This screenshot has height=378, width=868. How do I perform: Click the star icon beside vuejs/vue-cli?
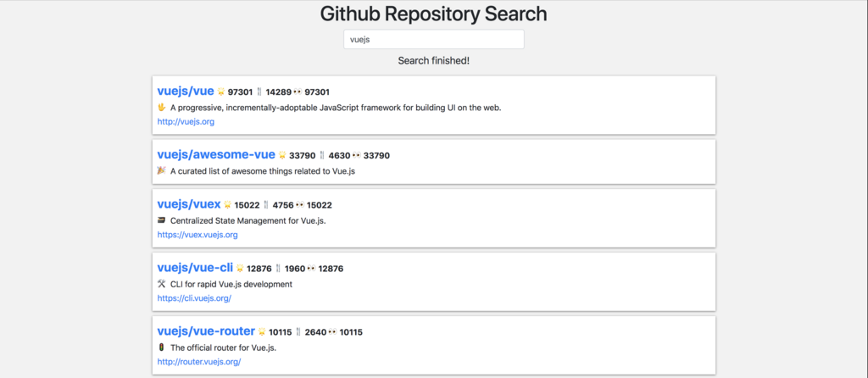coord(240,269)
